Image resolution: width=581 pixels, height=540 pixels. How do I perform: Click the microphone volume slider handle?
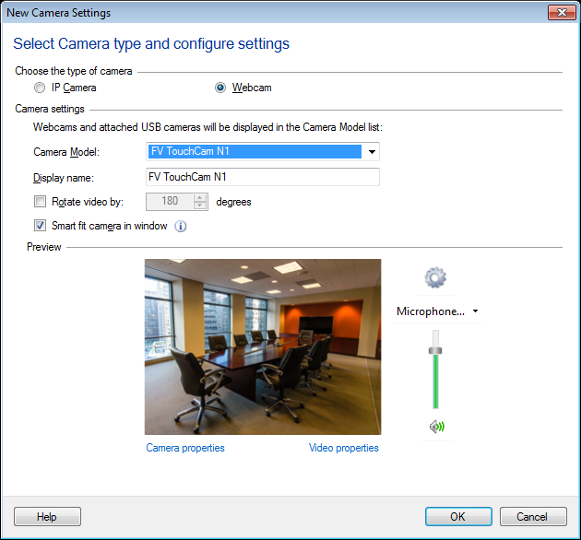pyautogui.click(x=435, y=350)
